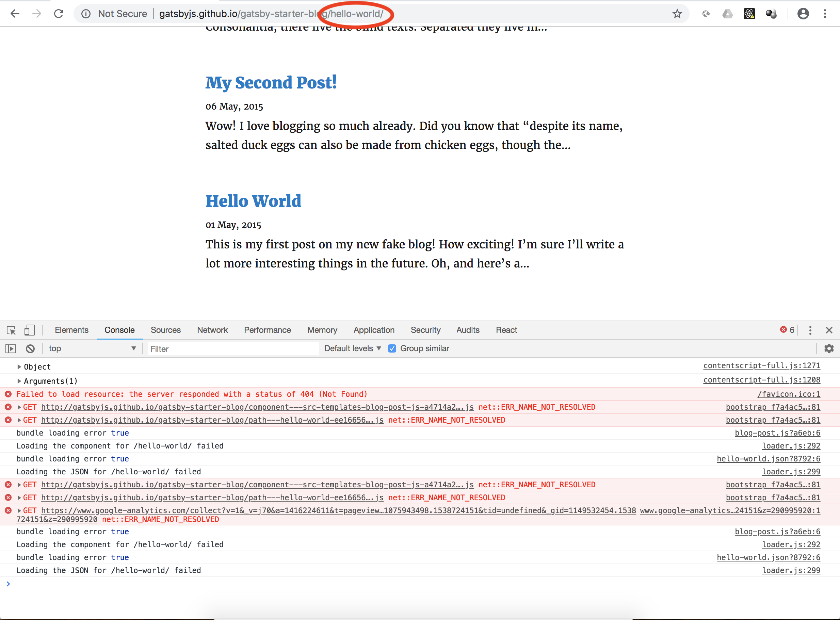Toggle the device toolbar icon
Viewport: 840px width, 620px height.
pos(30,330)
